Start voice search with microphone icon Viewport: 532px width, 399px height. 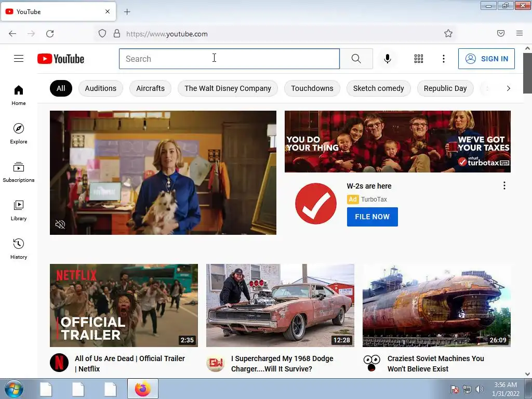(x=388, y=59)
